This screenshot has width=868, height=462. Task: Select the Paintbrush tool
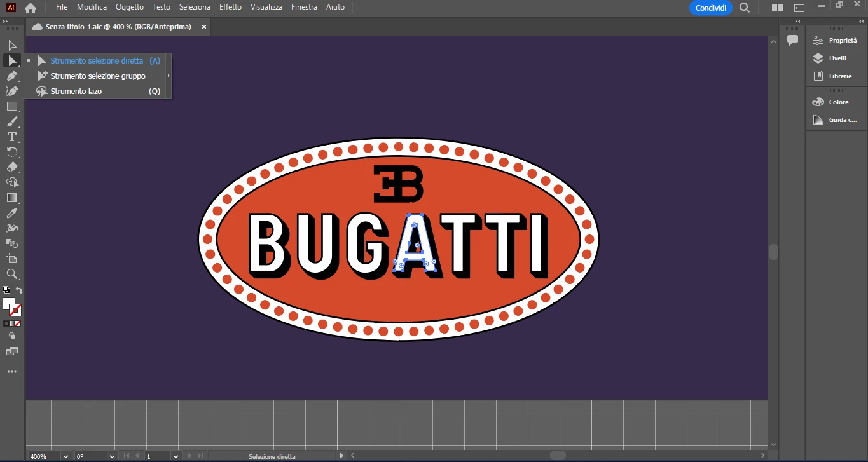[x=12, y=121]
